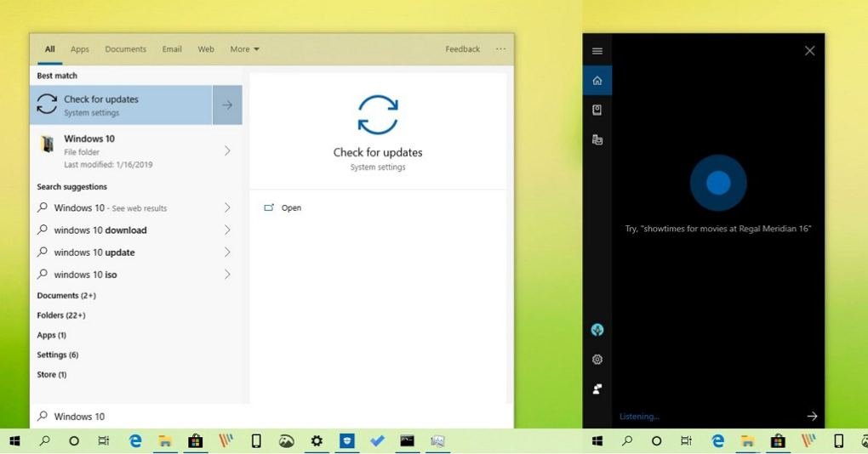Switch to the Web search tab

[206, 49]
